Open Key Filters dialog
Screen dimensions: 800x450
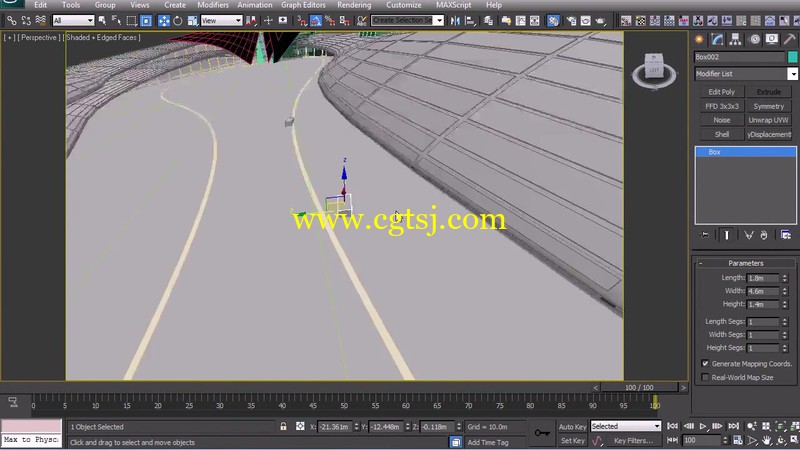(633, 440)
